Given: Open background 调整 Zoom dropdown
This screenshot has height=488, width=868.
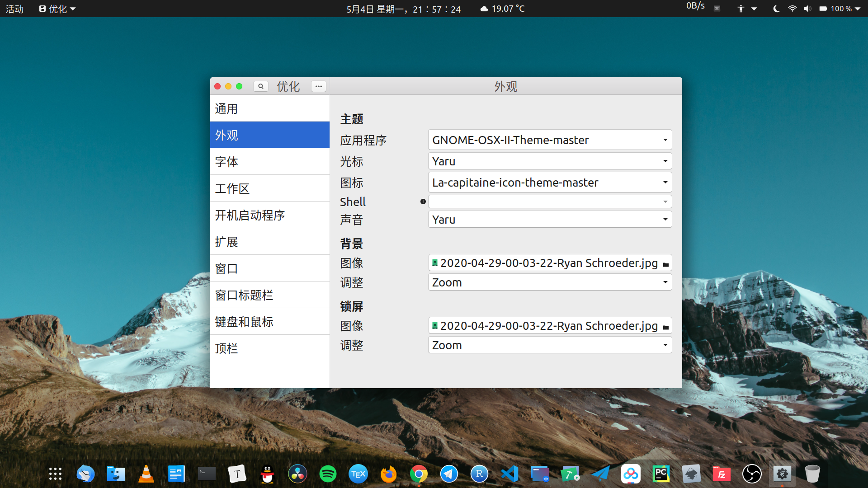Looking at the screenshot, I should (x=549, y=282).
